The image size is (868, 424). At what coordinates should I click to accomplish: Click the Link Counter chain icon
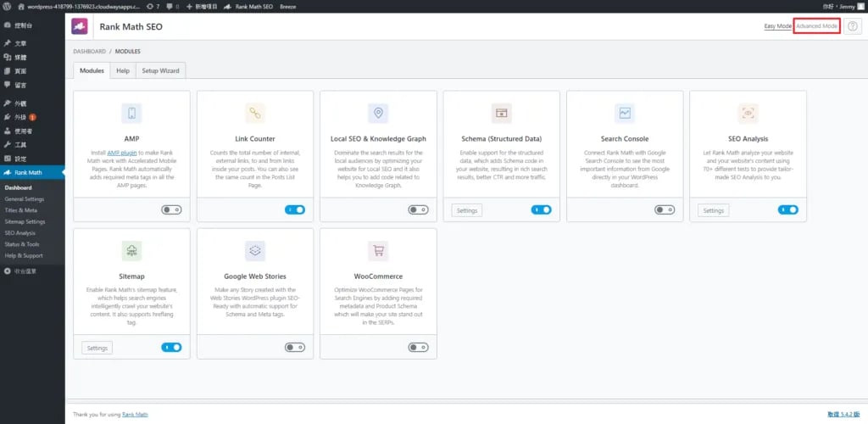point(255,114)
